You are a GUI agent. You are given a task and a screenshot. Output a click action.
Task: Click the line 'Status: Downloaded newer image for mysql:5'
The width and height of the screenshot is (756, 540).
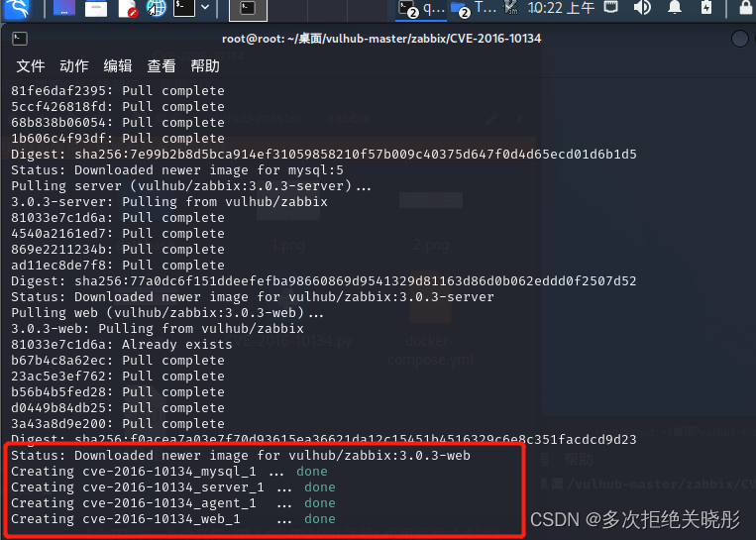177,170
